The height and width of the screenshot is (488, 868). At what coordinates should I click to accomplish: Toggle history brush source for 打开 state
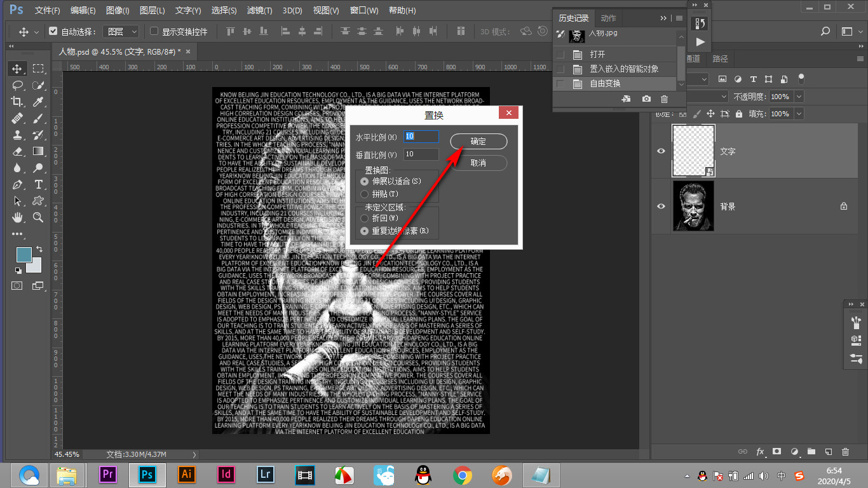pos(560,55)
